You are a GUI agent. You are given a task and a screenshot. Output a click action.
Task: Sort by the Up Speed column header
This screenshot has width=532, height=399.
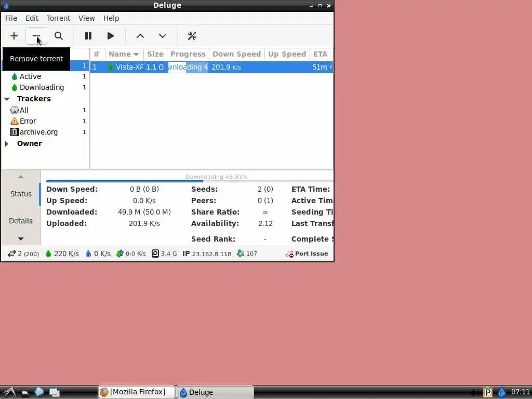coord(287,54)
